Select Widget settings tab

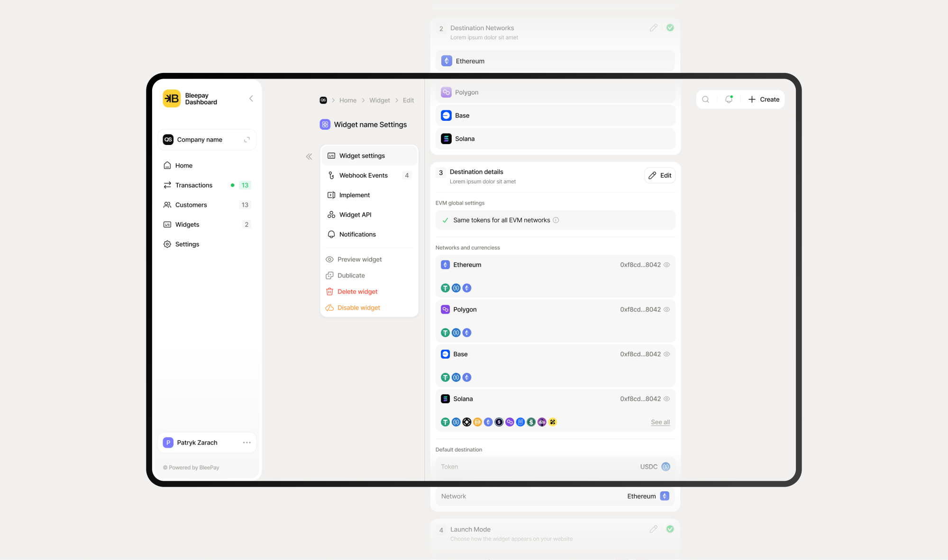pyautogui.click(x=369, y=156)
